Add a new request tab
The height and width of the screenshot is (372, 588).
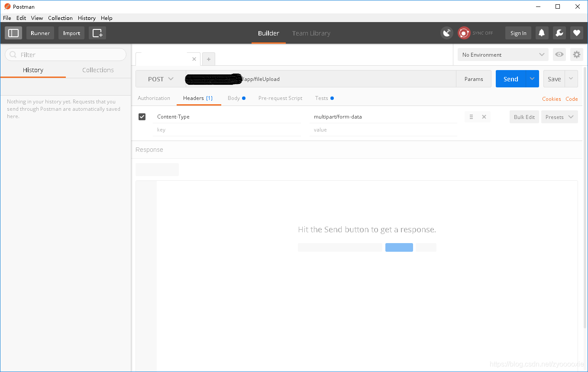(209, 59)
